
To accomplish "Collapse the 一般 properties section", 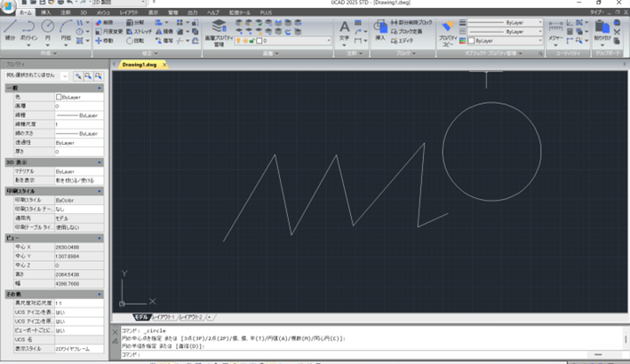I will pyautogui.click(x=100, y=88).
